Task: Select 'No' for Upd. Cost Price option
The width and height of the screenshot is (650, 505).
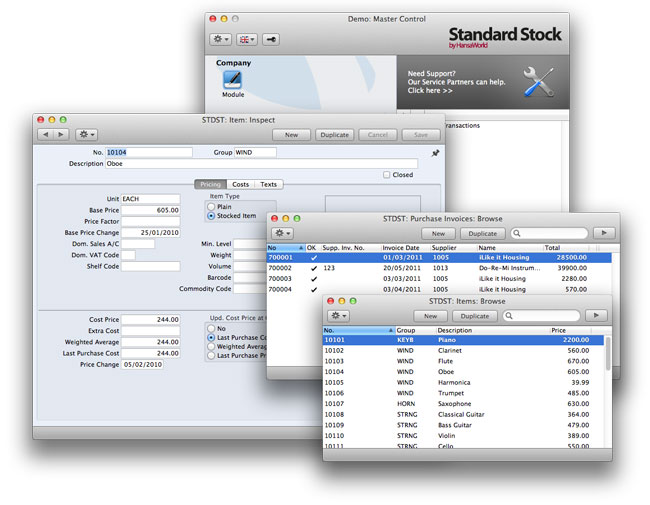Action: point(211,328)
